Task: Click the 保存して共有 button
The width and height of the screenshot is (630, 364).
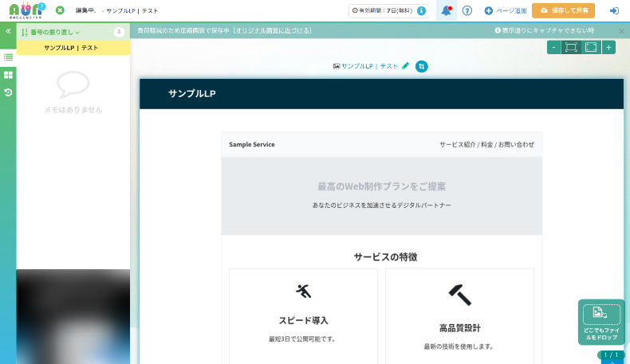Action: pos(563,10)
